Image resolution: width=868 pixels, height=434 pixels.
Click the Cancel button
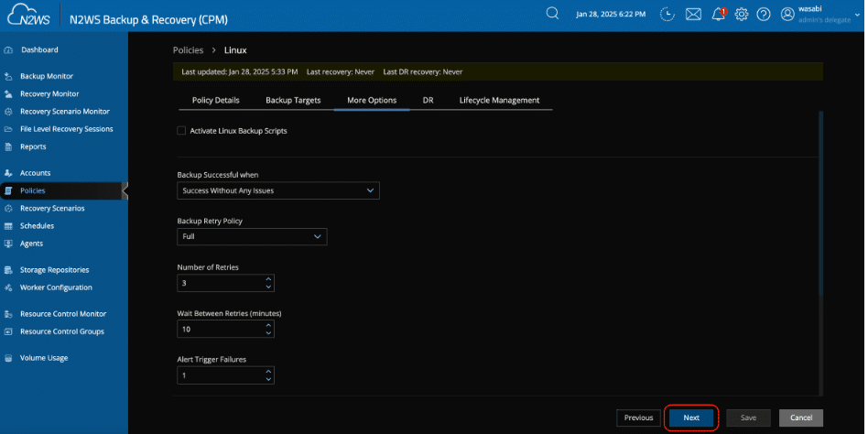coord(801,418)
